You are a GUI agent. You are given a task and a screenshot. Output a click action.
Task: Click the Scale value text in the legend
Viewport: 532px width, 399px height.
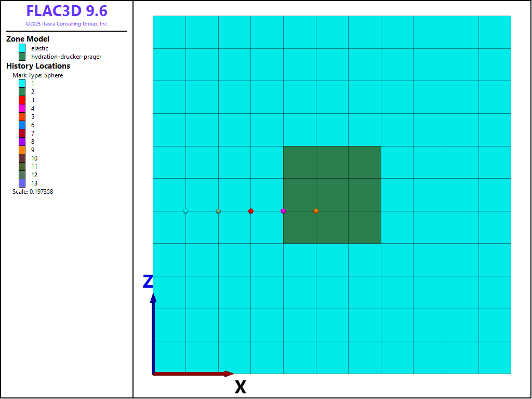click(33, 192)
